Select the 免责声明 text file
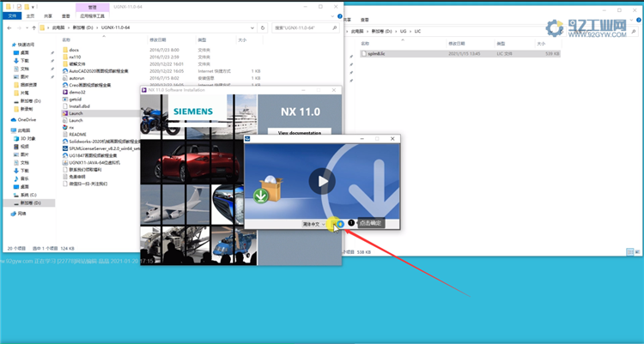Image resolution: width=644 pixels, height=344 pixels. pyautogui.click(x=74, y=177)
